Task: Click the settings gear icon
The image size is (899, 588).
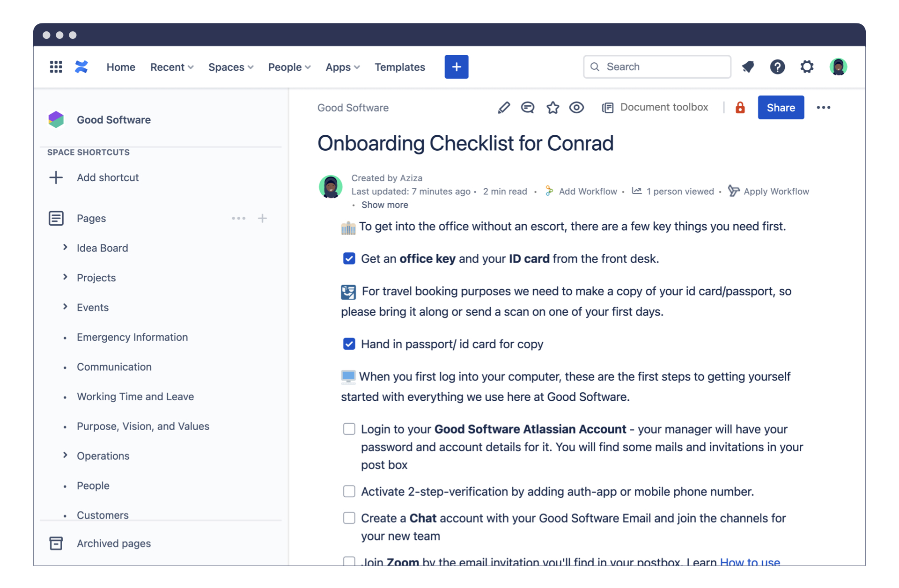Action: point(807,67)
